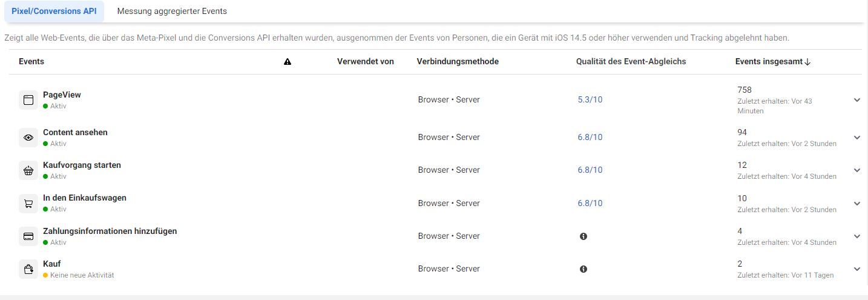Open Content ansehen 6.8/10 quality score
Viewport: 868px width, 300px height.
590,138
